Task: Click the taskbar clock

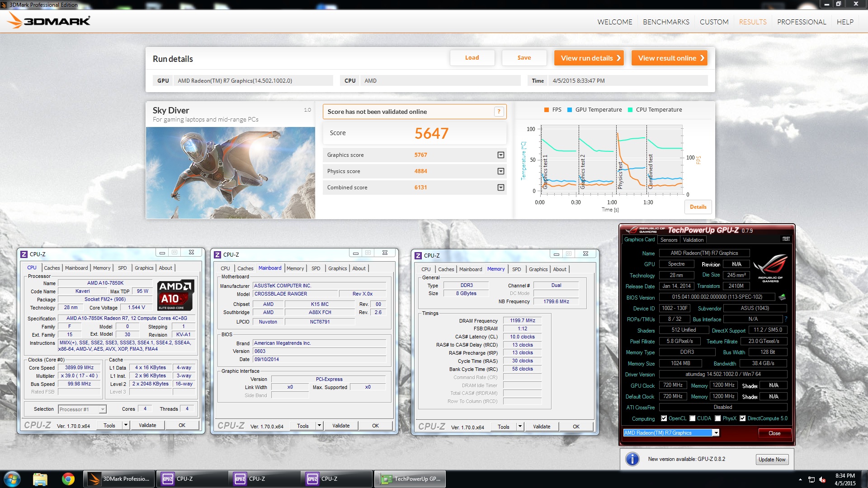Action: (x=845, y=479)
